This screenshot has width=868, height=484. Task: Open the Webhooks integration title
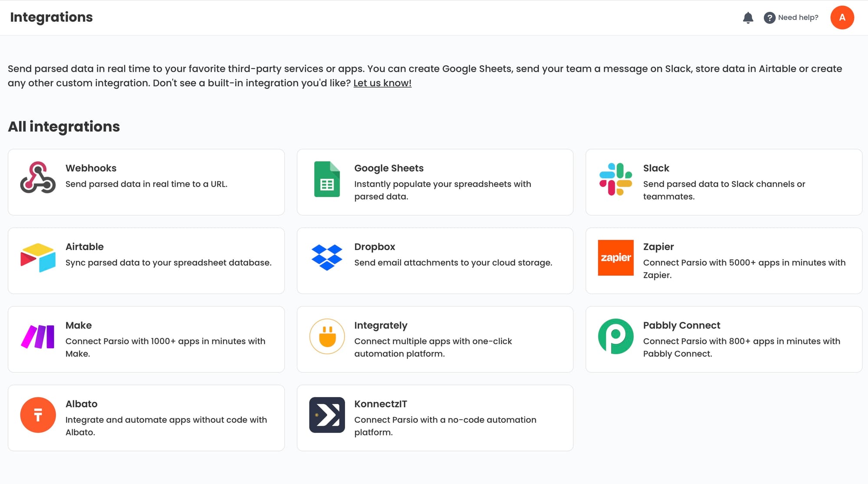point(91,168)
